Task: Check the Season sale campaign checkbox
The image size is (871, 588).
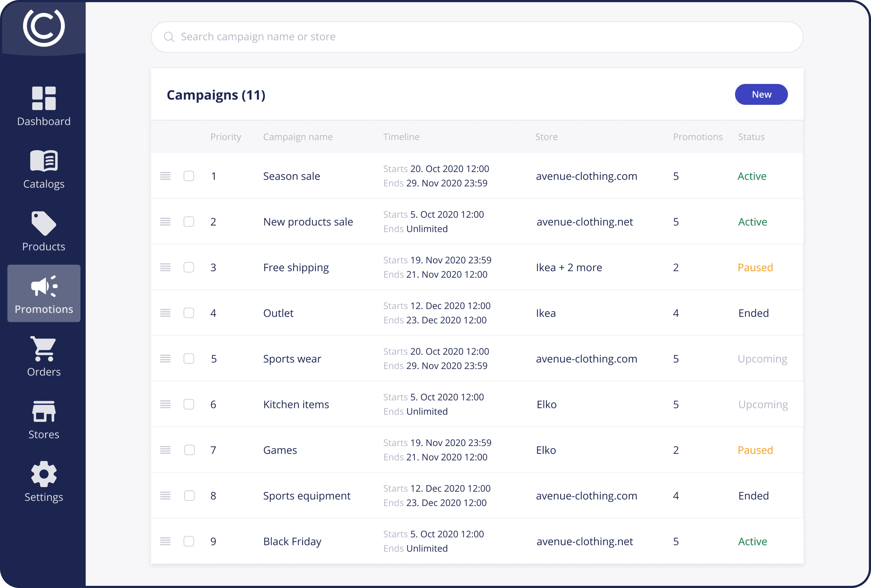Action: pyautogui.click(x=189, y=176)
